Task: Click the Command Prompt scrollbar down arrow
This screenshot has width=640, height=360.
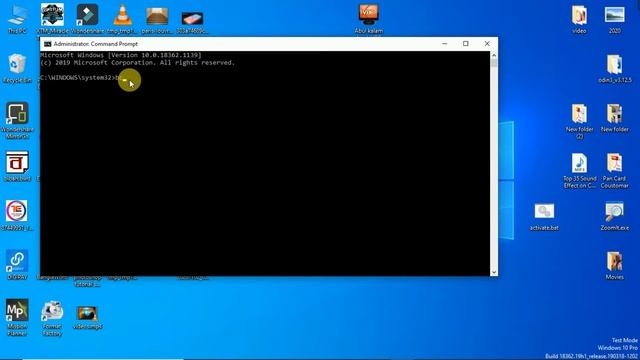Action: pyautogui.click(x=494, y=272)
